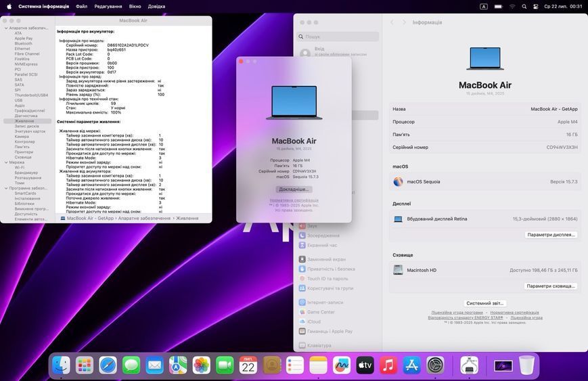This screenshot has height=381, width=588.
Task: Click the Докладніше button
Action: tap(294, 189)
